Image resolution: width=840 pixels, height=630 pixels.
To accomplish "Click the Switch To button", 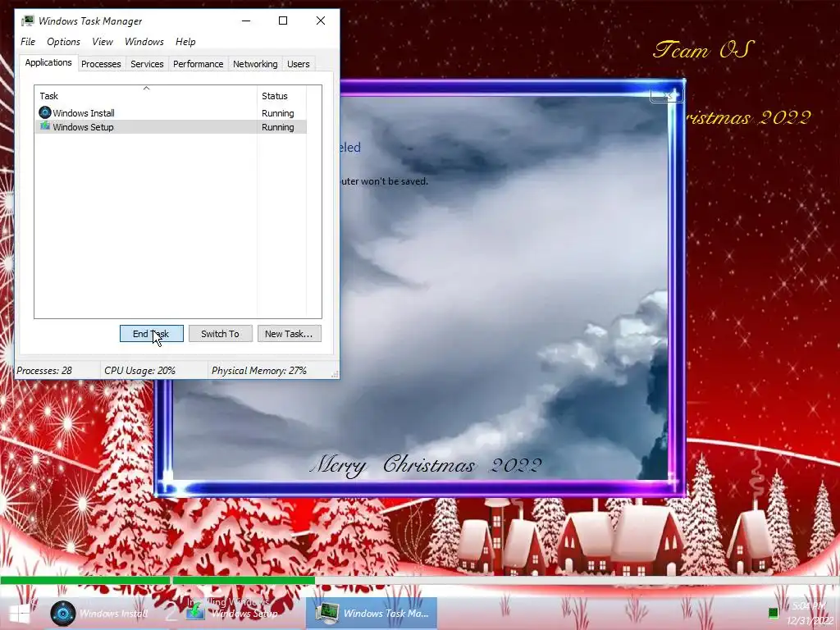I will click(x=220, y=334).
